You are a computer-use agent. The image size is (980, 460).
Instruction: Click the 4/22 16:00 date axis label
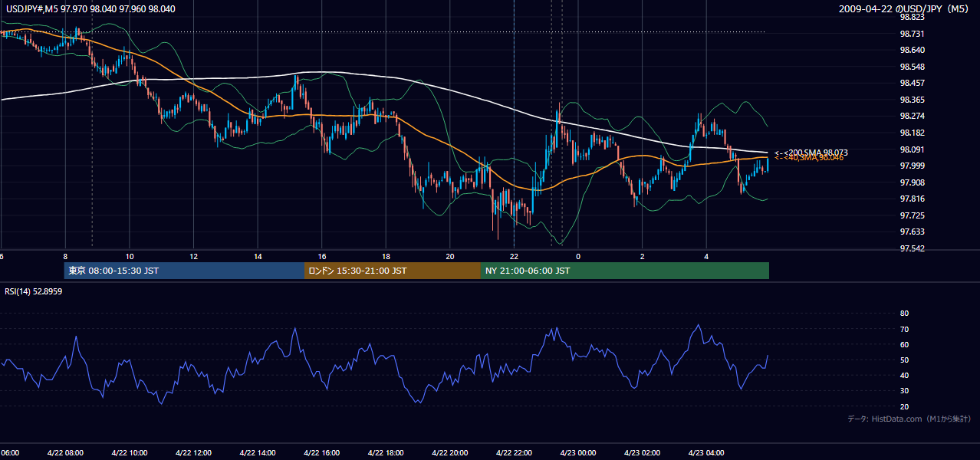point(321,452)
